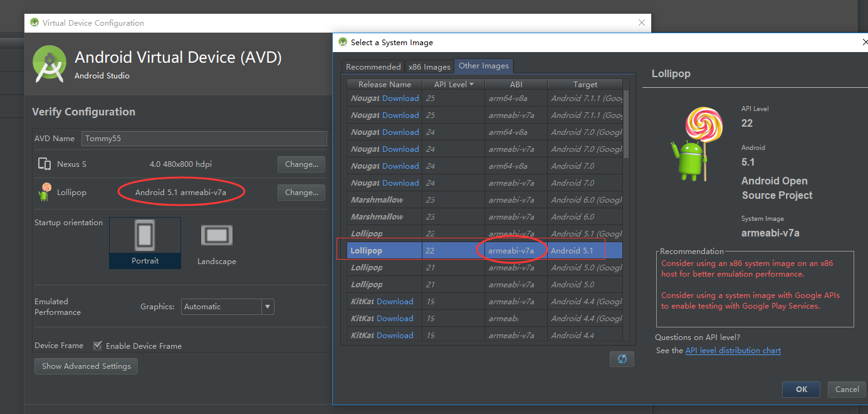This screenshot has height=414, width=868.
Task: Switch to the x86 Images tab
Action: [x=429, y=66]
